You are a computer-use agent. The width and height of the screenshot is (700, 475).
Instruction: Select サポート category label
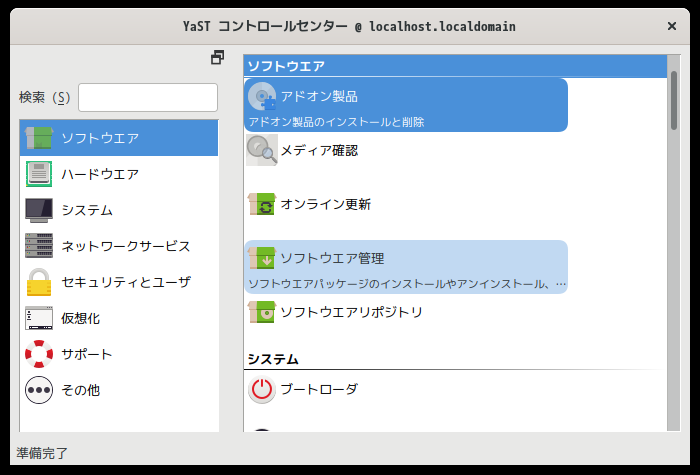pyautogui.click(x=87, y=354)
